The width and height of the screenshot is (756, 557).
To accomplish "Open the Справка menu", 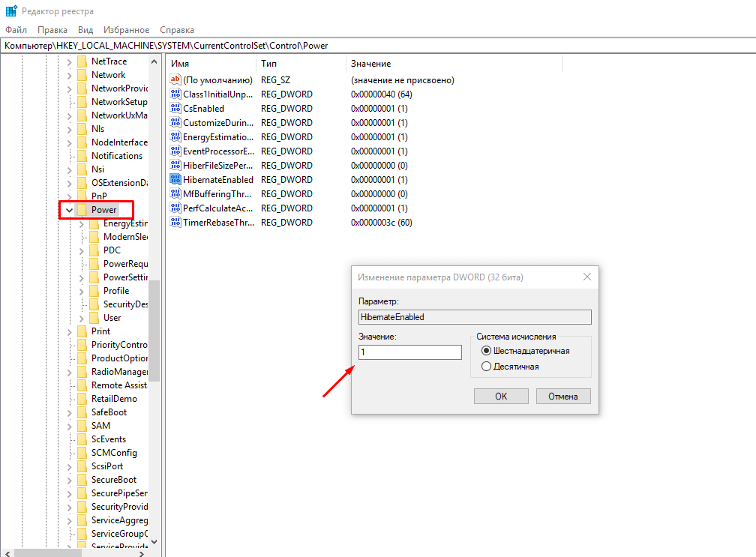I will [177, 30].
